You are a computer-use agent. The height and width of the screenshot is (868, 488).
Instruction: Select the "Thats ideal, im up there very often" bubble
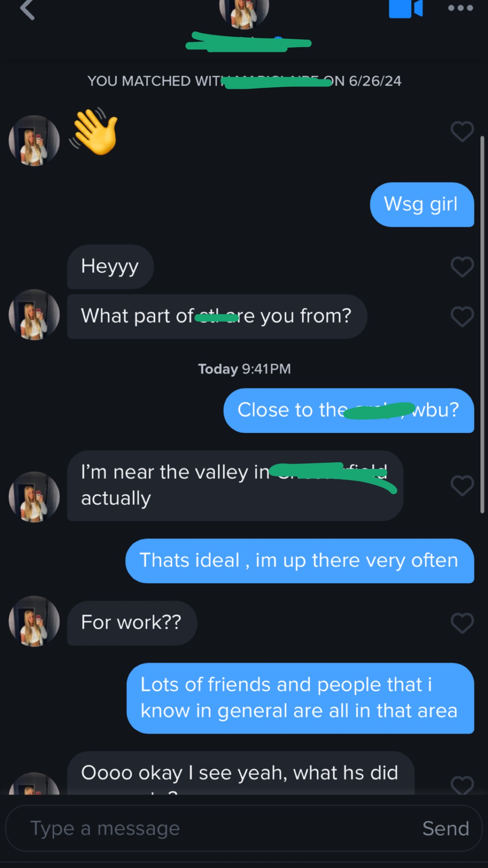pyautogui.click(x=300, y=561)
